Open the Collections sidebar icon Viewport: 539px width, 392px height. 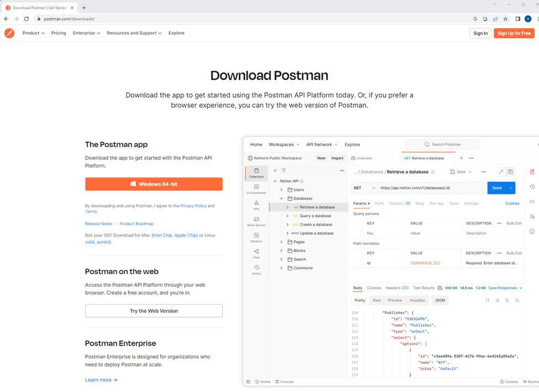pos(257,173)
